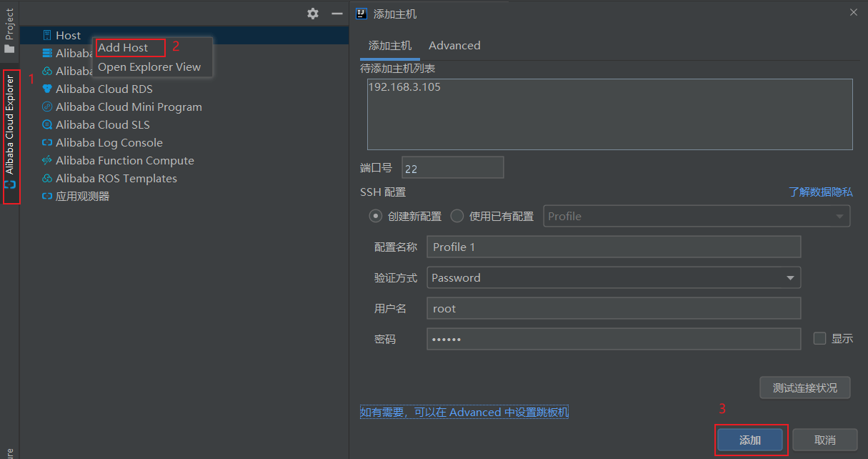
Task: Click the Alibaba Cloud SLS icon
Action: coord(47,125)
